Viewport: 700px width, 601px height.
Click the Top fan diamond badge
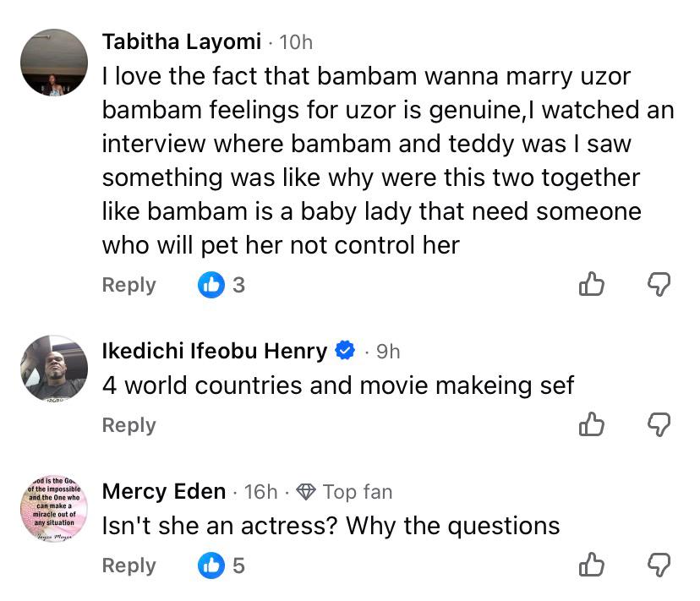tap(306, 491)
